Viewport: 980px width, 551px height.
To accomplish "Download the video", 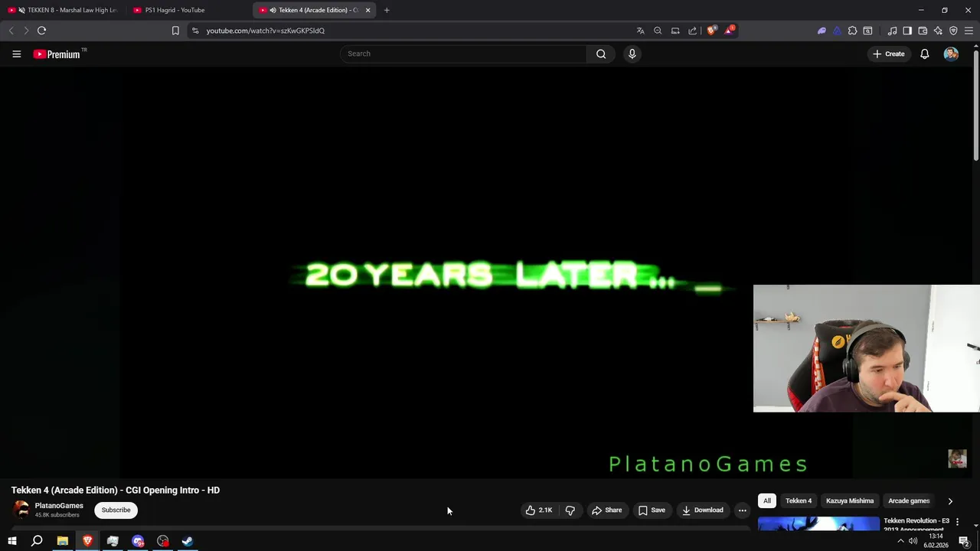I will (x=702, y=510).
